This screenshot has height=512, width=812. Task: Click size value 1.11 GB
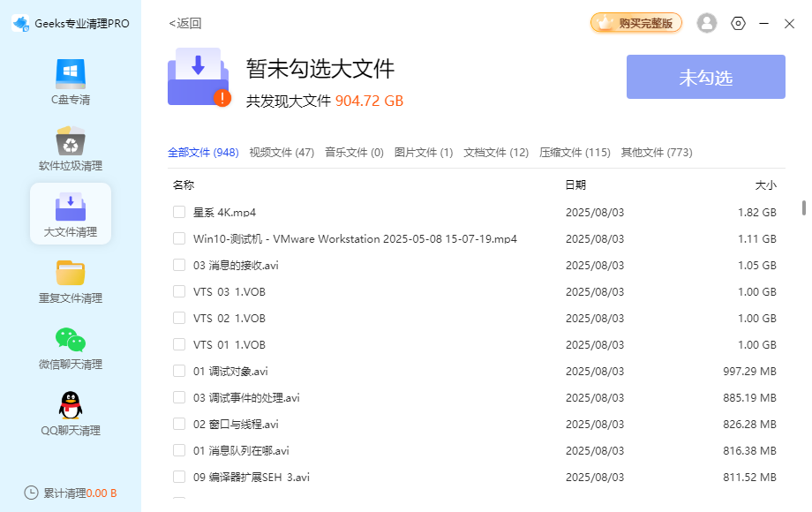pyautogui.click(x=757, y=238)
